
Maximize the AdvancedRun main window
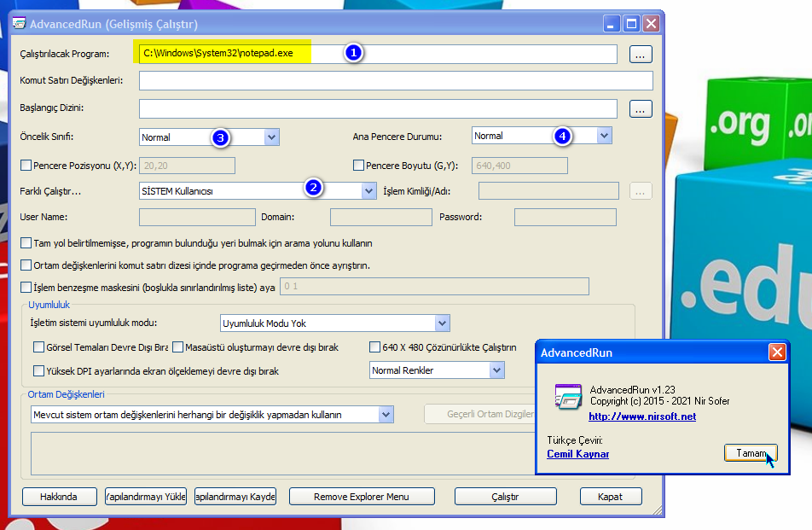(631, 24)
